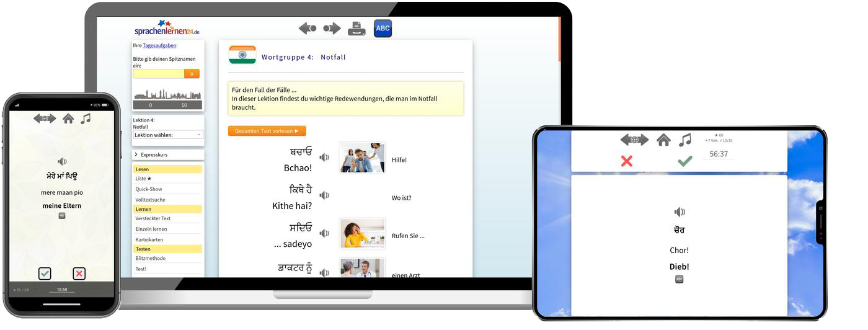Click the green checkmark on phone
The height and width of the screenshot is (330, 868).
pos(45,274)
